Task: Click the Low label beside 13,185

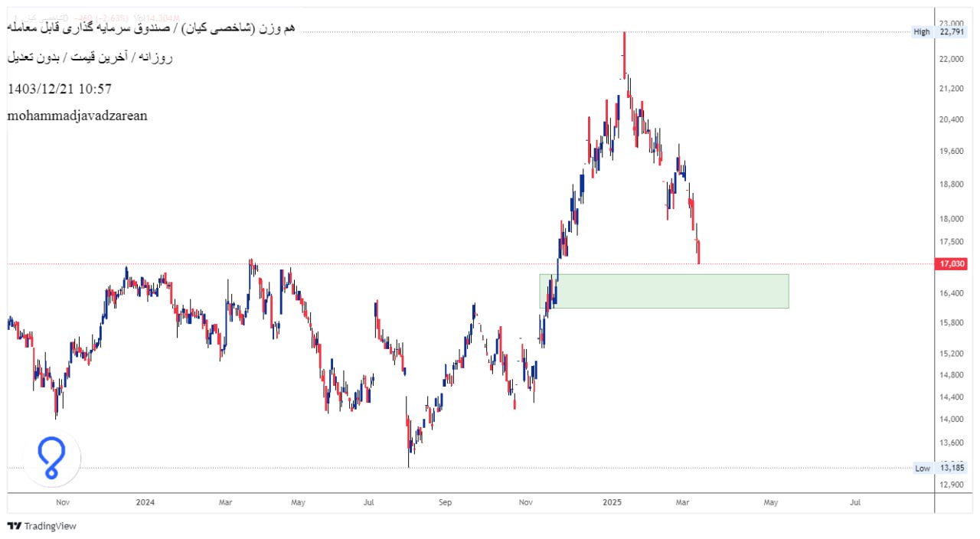Action: click(923, 468)
